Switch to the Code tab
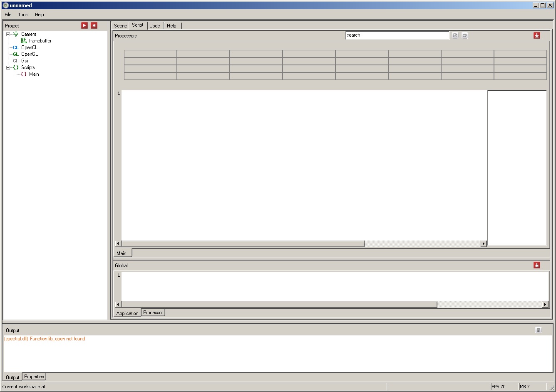 pos(155,26)
